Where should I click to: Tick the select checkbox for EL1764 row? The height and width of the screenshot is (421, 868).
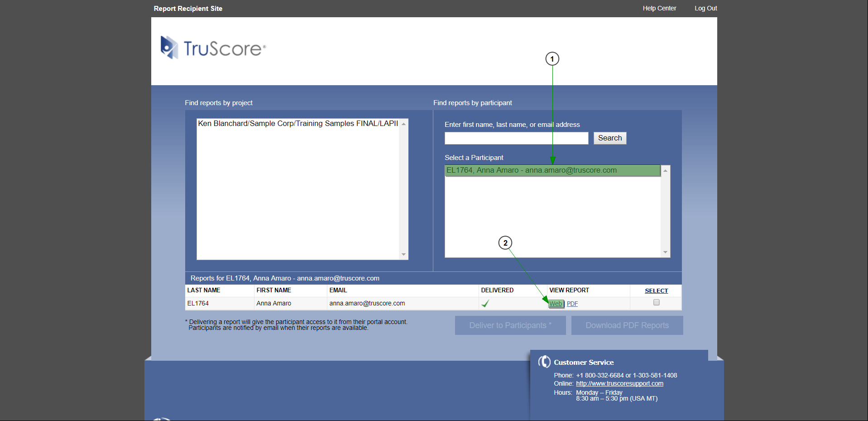[656, 302]
